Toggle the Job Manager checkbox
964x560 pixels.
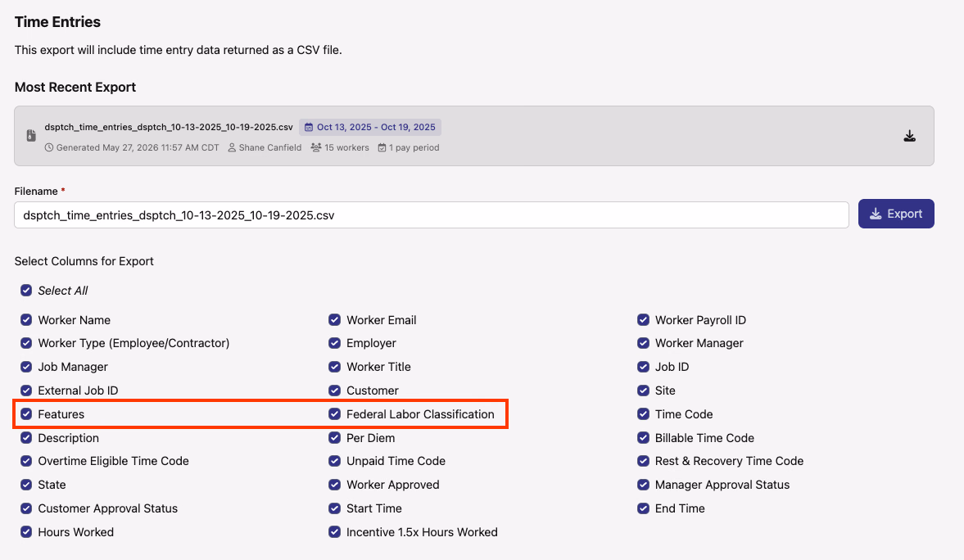(26, 367)
